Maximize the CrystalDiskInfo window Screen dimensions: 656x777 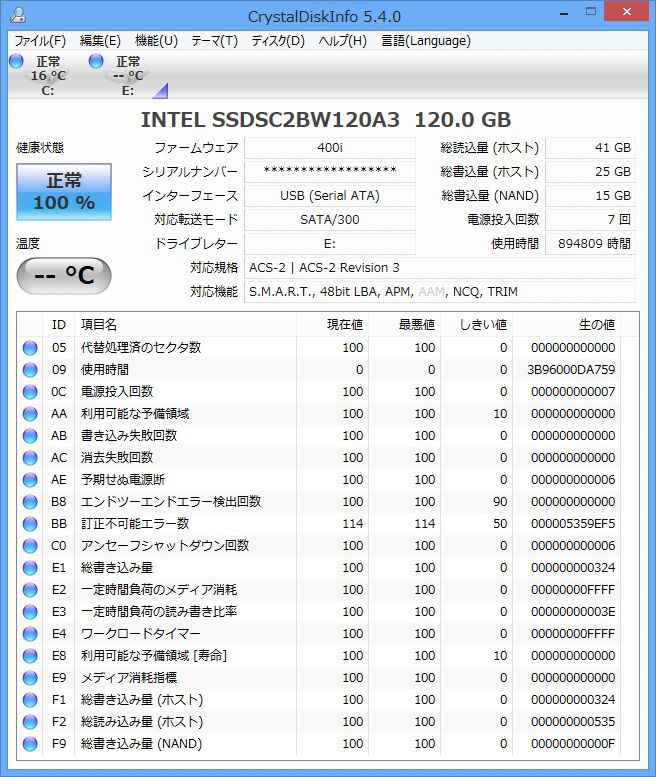[591, 12]
